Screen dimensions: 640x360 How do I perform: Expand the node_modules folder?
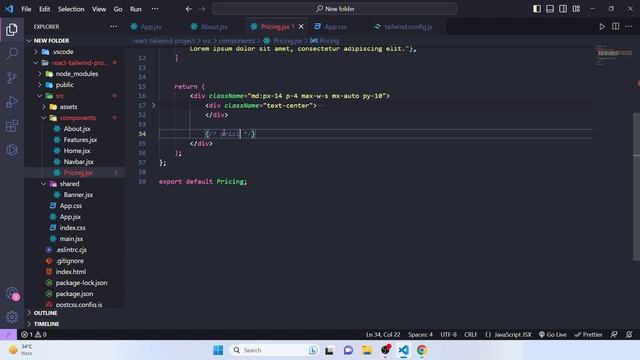[76, 74]
